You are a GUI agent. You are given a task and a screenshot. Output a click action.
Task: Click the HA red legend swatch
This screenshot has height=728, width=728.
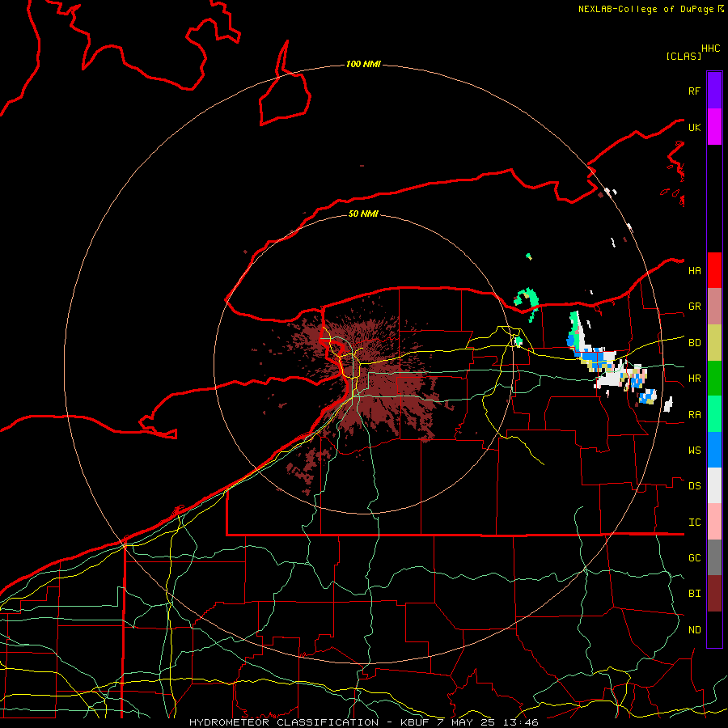pyautogui.click(x=714, y=270)
